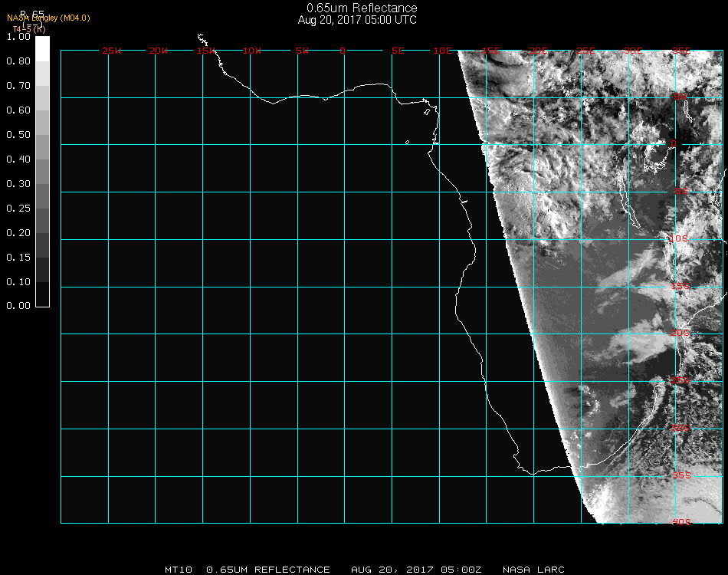This screenshot has width=728, height=575.
Task: Click the 20W longitude label
Action: click(x=159, y=51)
